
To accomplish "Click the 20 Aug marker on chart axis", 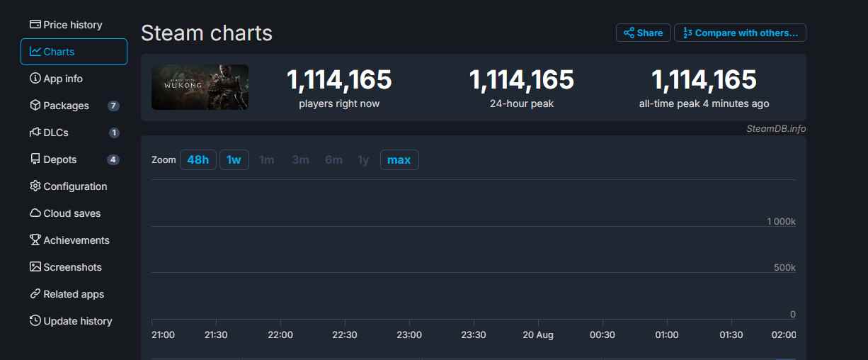I will (537, 335).
